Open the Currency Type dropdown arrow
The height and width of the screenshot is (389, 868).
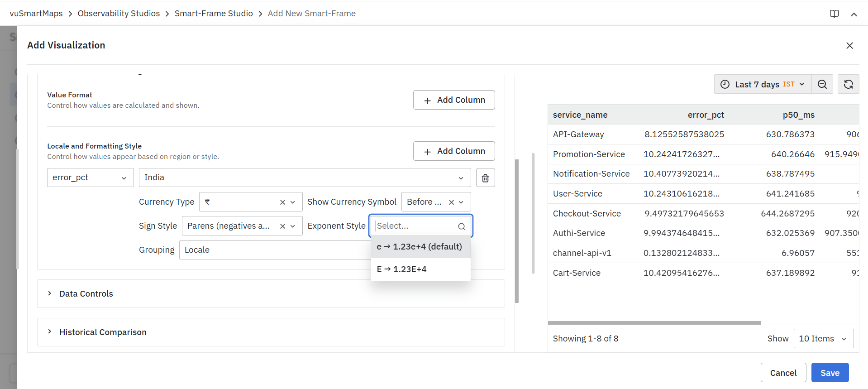[293, 202]
